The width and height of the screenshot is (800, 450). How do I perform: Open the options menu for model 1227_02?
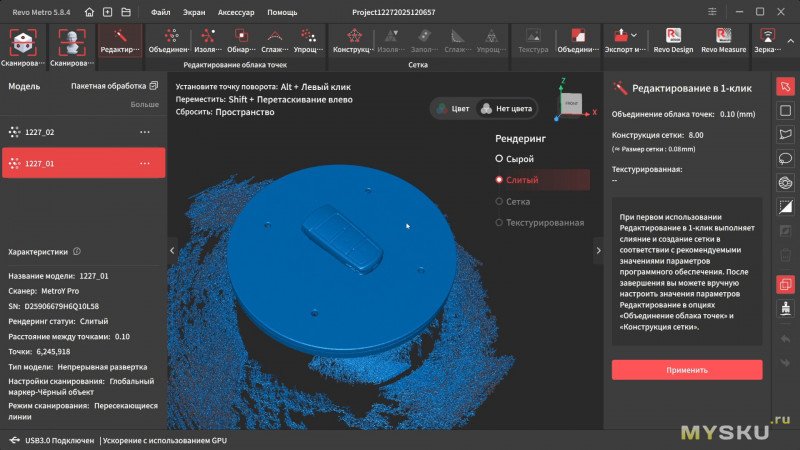pyautogui.click(x=145, y=132)
